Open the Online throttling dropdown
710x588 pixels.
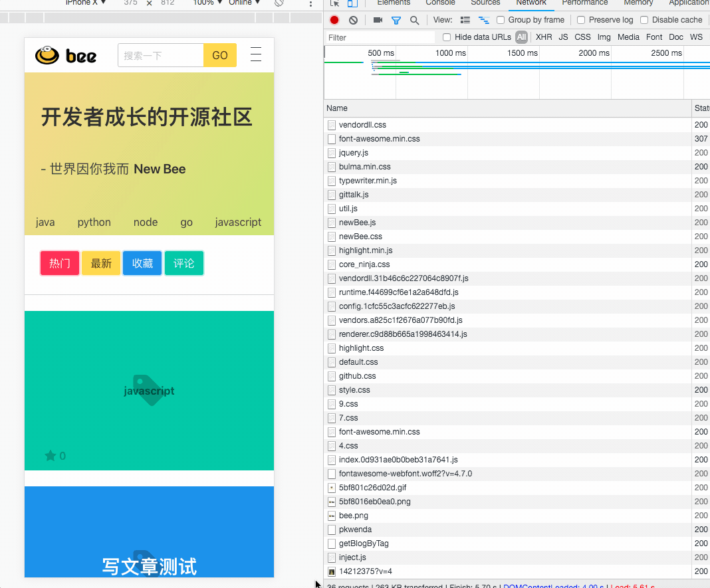[x=245, y=3]
